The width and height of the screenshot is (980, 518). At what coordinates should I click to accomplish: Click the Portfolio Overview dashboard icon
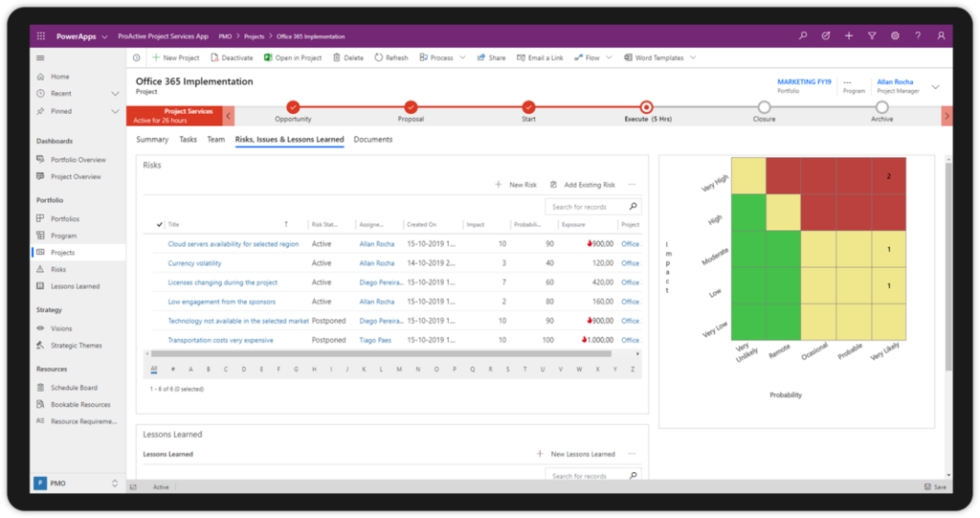click(x=40, y=160)
